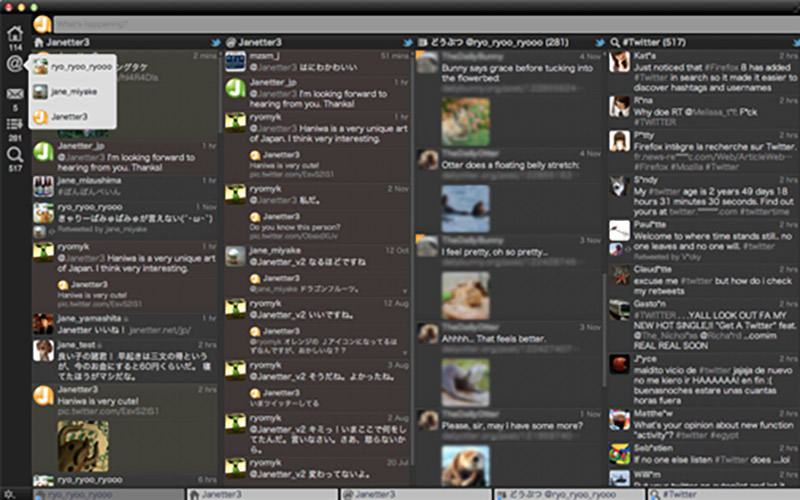Click the list icon in the どうぶつ column header
The image size is (800, 500).
(422, 42)
